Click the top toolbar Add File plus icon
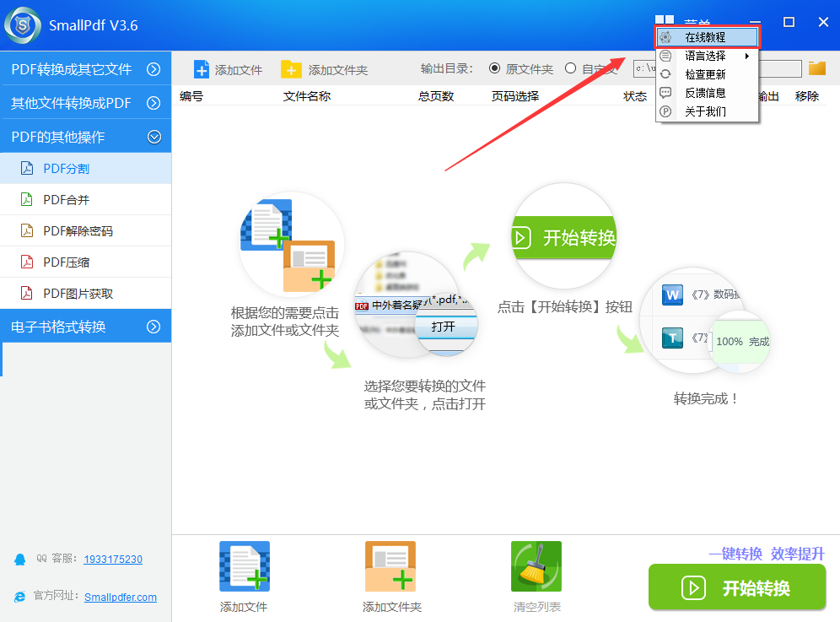Screen dimensions: 840x622 tap(202, 69)
